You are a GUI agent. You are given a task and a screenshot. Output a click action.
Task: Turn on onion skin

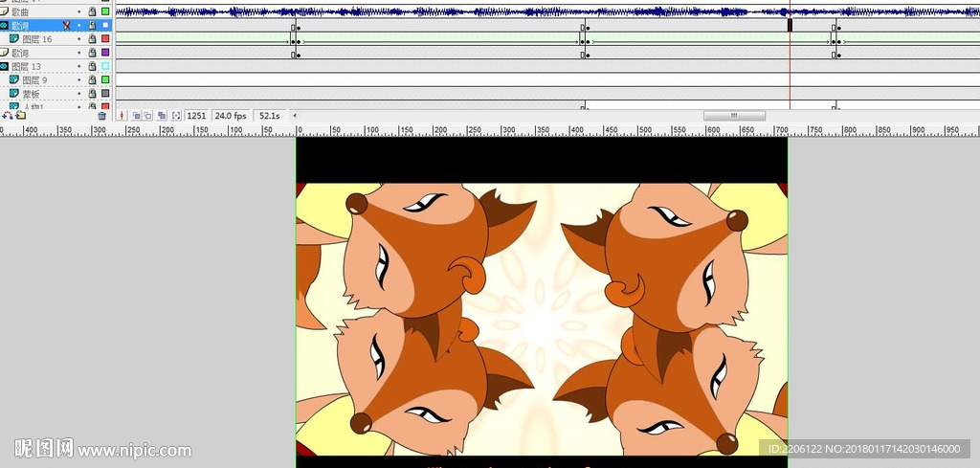click(136, 116)
